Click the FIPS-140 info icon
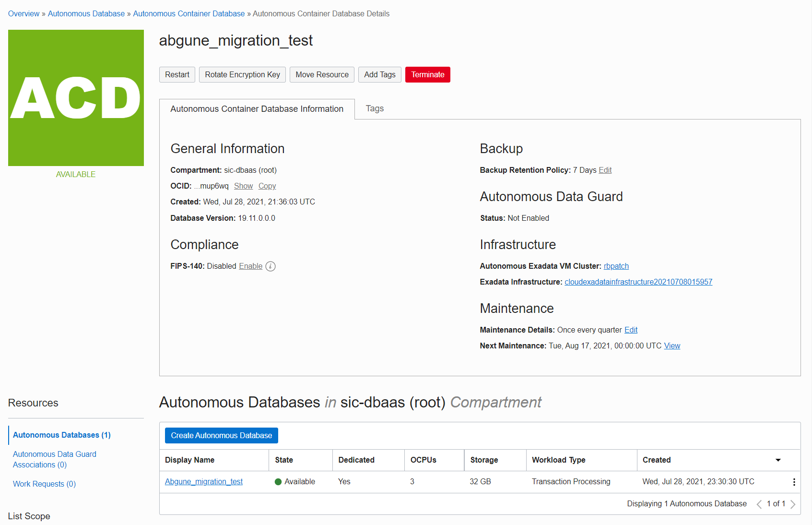This screenshot has height=525, width=812. coord(271,266)
